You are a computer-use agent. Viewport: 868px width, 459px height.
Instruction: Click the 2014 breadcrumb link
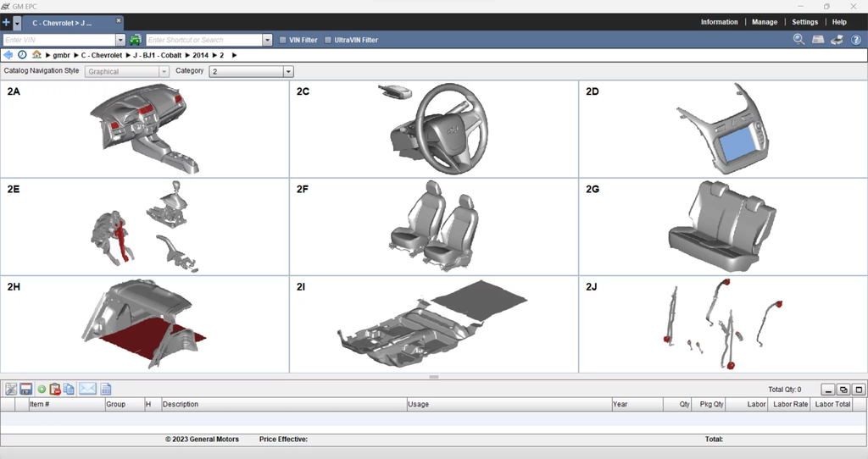[x=200, y=55]
